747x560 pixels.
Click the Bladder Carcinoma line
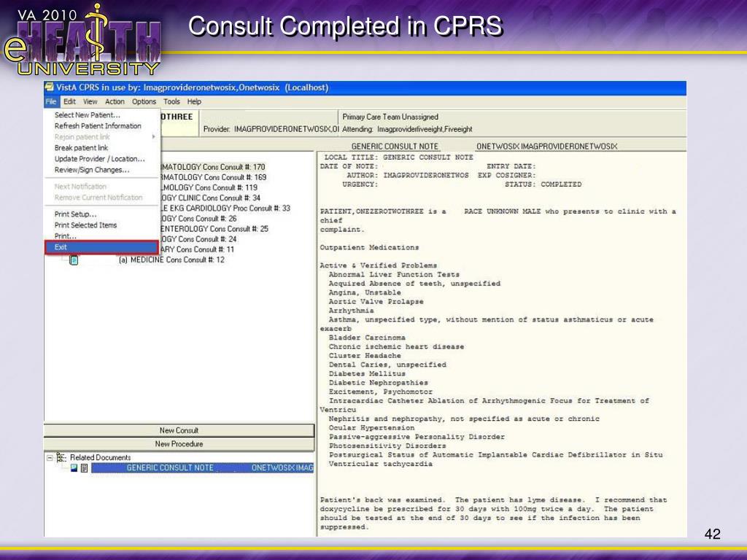pyautogui.click(x=367, y=338)
